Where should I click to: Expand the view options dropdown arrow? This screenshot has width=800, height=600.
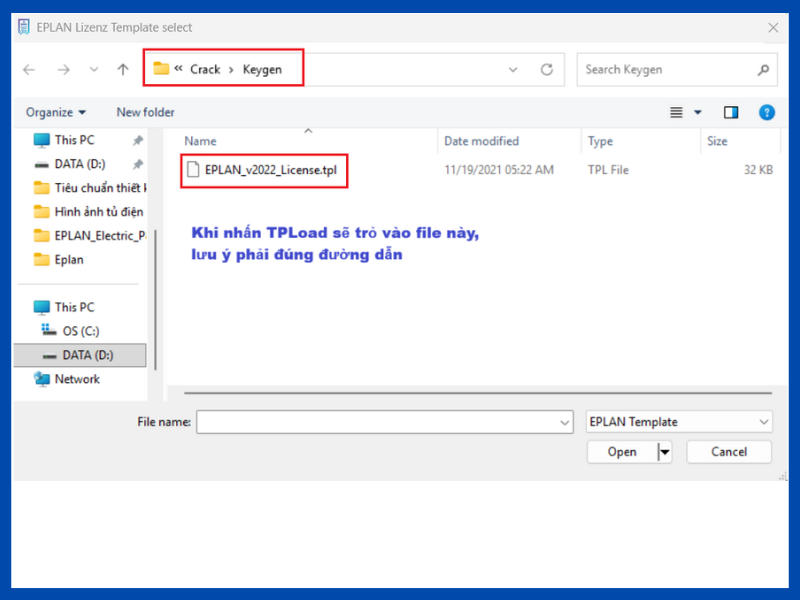pos(698,112)
